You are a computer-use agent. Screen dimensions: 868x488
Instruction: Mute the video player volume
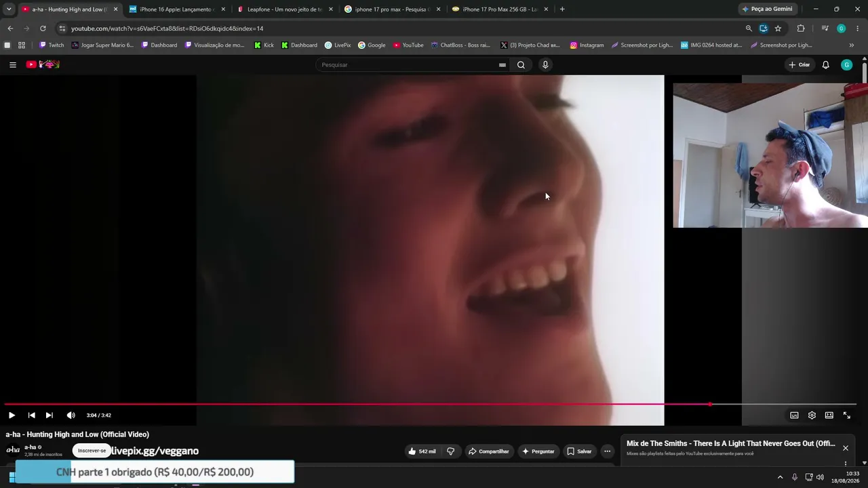71,415
